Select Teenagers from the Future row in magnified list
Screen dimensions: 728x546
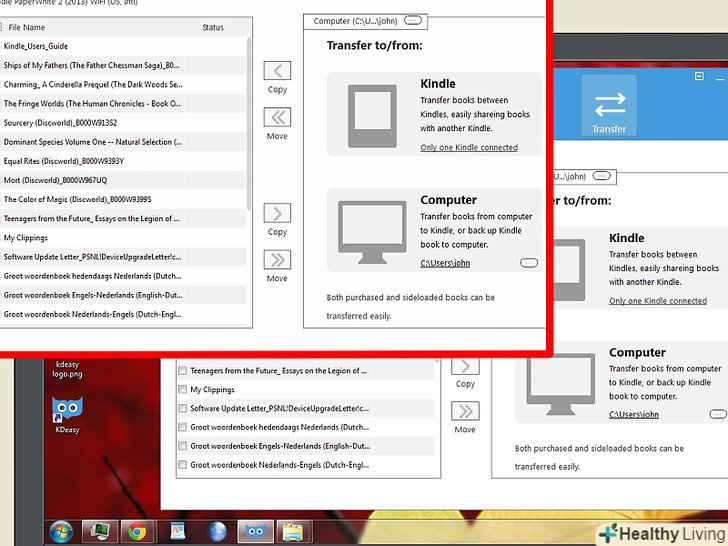tap(123, 218)
